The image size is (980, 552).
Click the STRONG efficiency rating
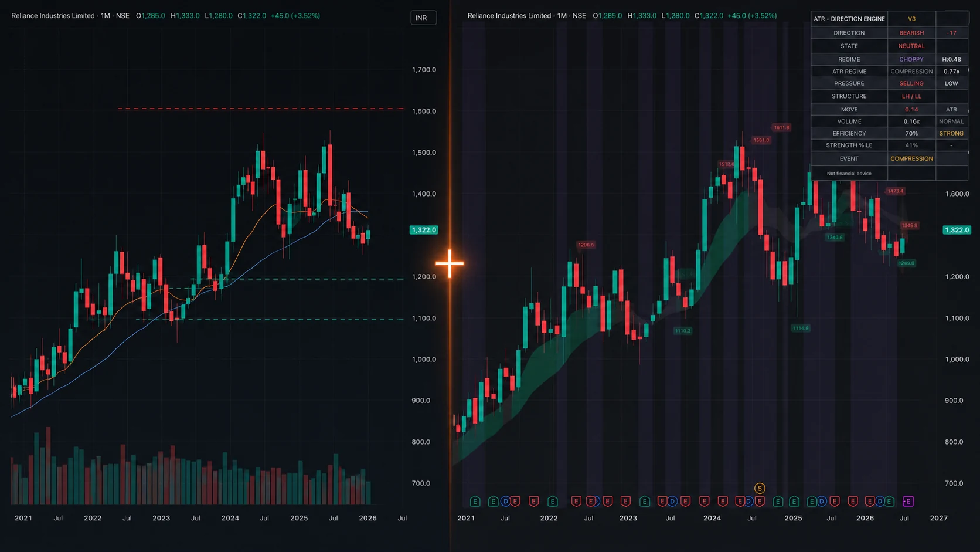click(x=951, y=133)
